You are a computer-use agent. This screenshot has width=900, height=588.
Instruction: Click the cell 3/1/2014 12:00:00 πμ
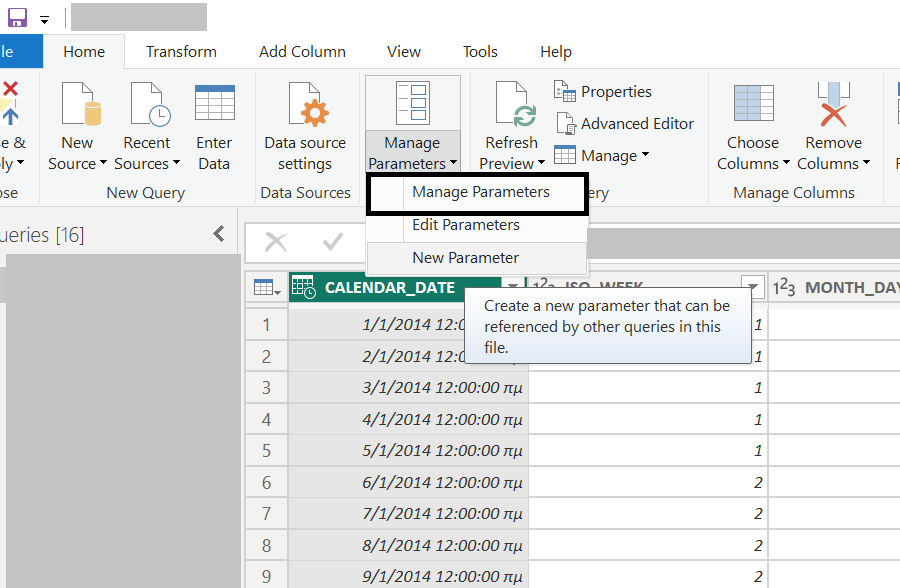(x=409, y=388)
